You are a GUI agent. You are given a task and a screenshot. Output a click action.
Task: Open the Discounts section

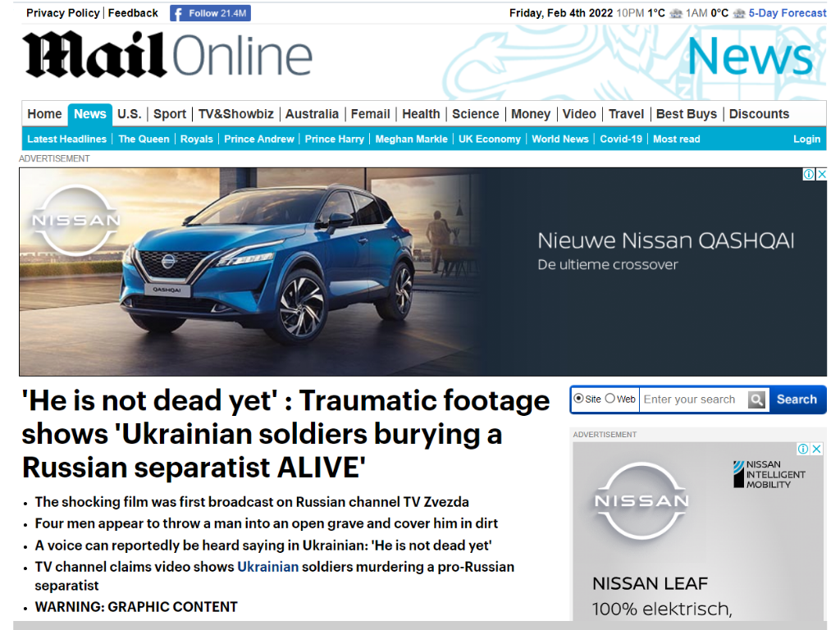tap(759, 114)
